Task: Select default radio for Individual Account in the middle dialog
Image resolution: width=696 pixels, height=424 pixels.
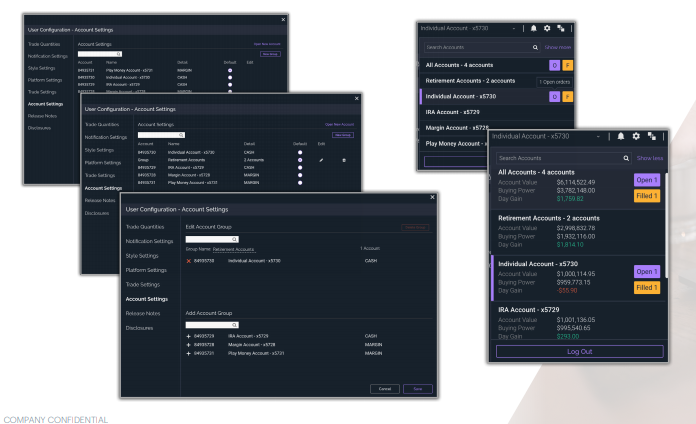Action: coord(299,152)
